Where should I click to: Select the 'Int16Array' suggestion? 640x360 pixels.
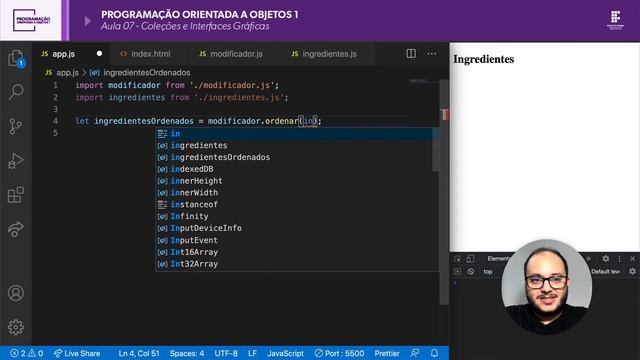(x=294, y=252)
